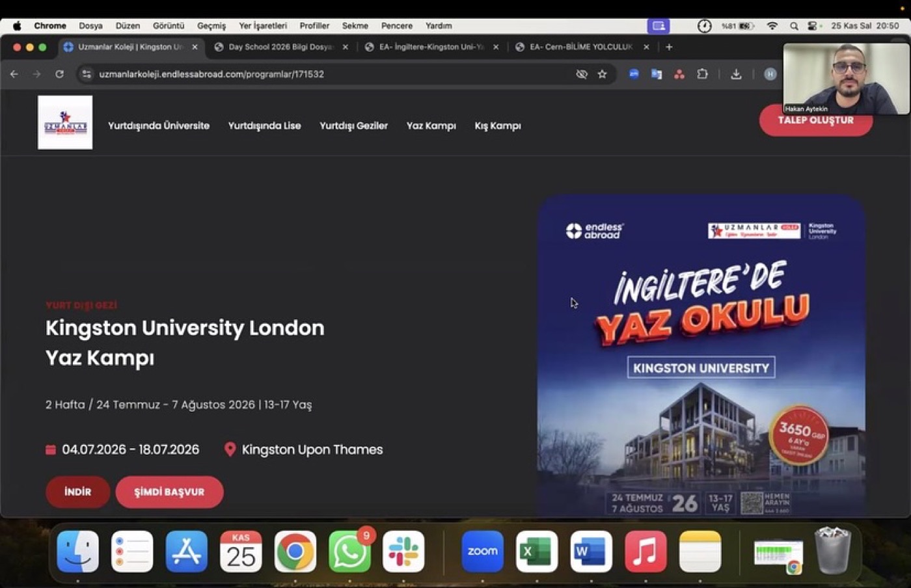
Task: Open Dosya menu
Action: coord(90,26)
